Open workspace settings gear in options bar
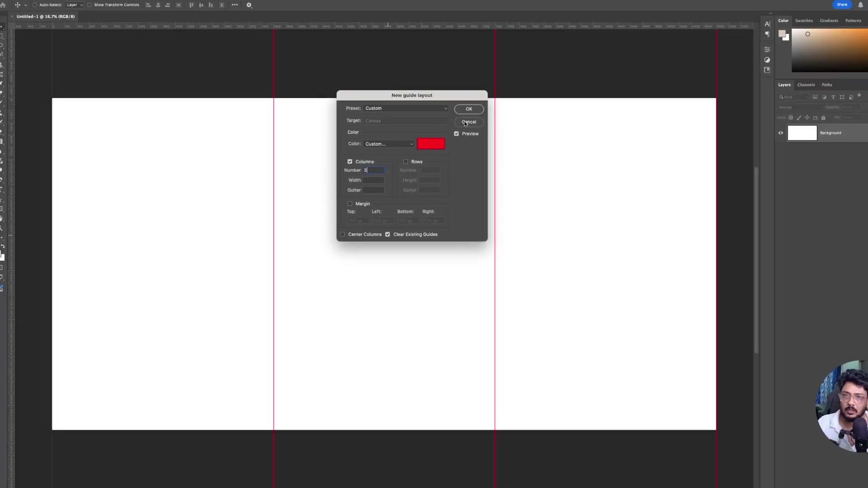 (249, 5)
